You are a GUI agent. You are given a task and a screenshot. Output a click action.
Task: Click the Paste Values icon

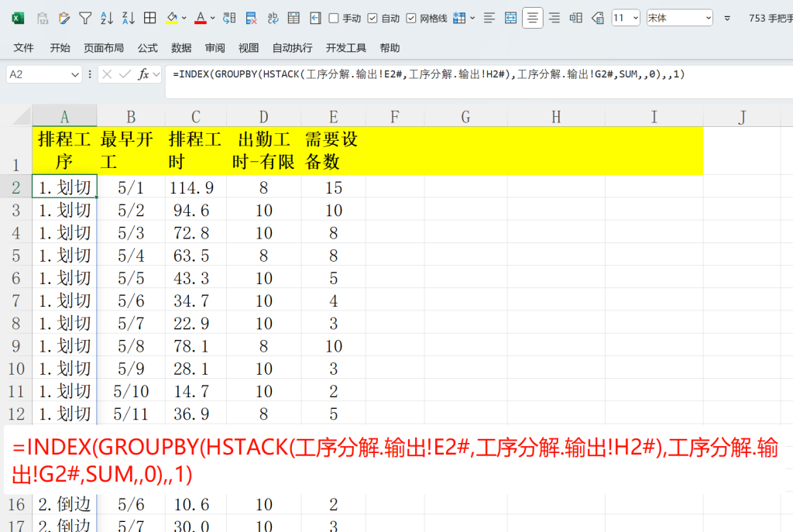point(43,19)
